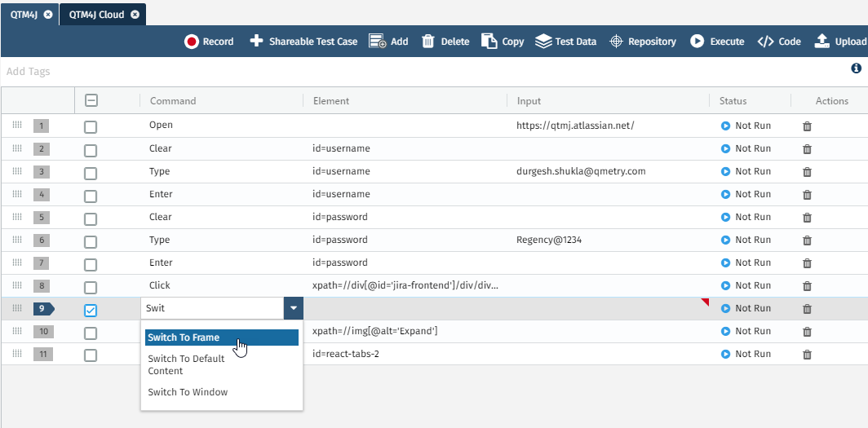Click the Copy button in the toolbar
868x428 pixels.
[x=503, y=42]
